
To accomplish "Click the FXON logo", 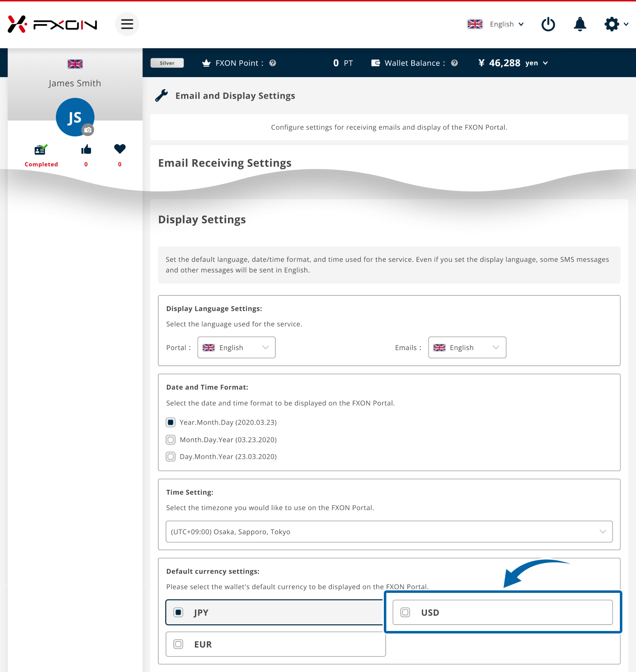I will pyautogui.click(x=52, y=24).
